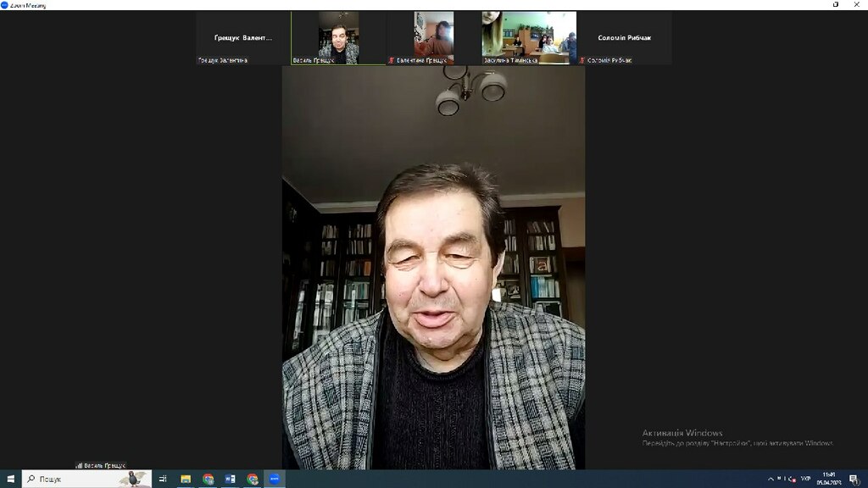Open the Windows Start menu
868x488 pixels.
[10, 479]
